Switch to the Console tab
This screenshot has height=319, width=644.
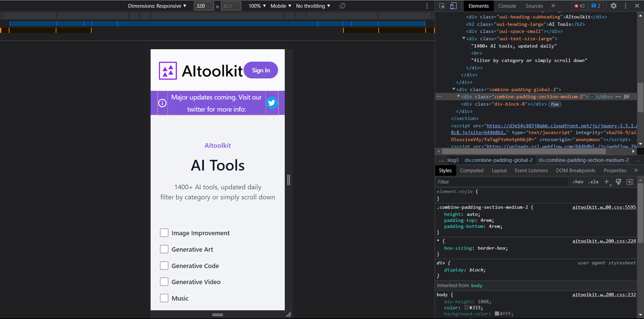507,6
